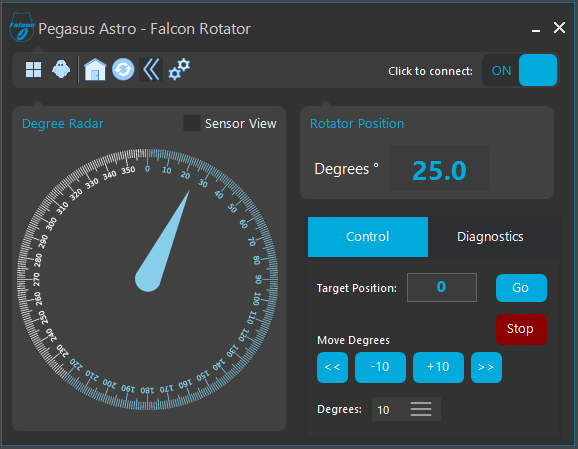
Task: Click the home house icon
Action: coord(95,69)
